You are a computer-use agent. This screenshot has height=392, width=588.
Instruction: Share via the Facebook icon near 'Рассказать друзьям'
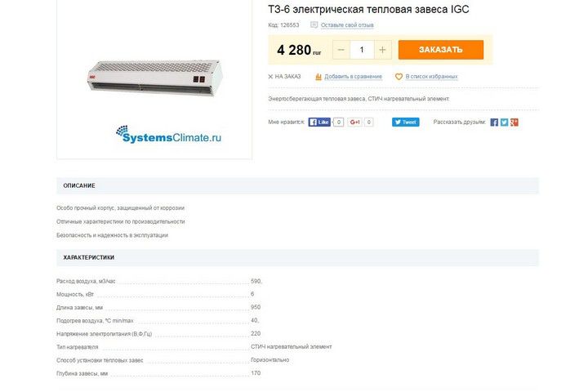[494, 122]
